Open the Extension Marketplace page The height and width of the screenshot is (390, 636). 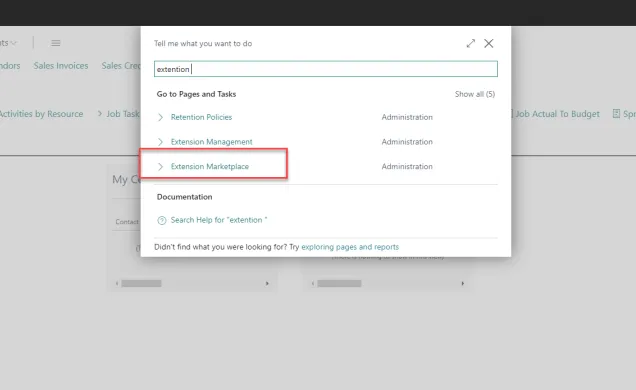coord(210,167)
